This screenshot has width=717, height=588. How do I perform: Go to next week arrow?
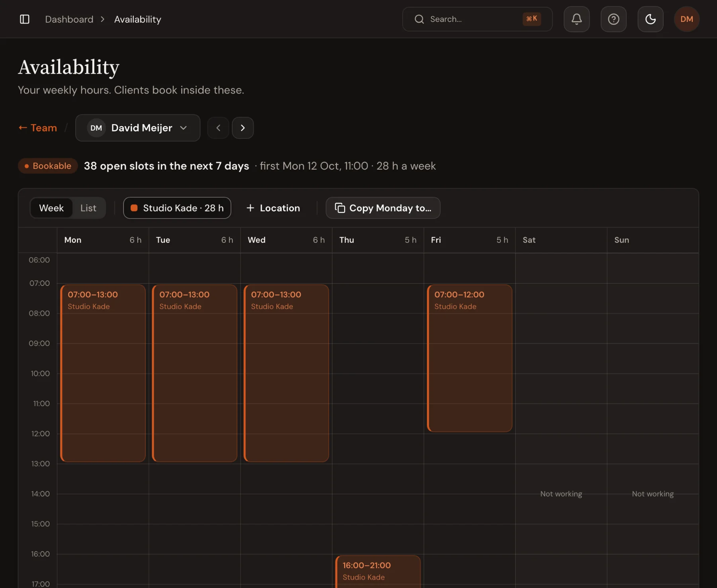243,128
